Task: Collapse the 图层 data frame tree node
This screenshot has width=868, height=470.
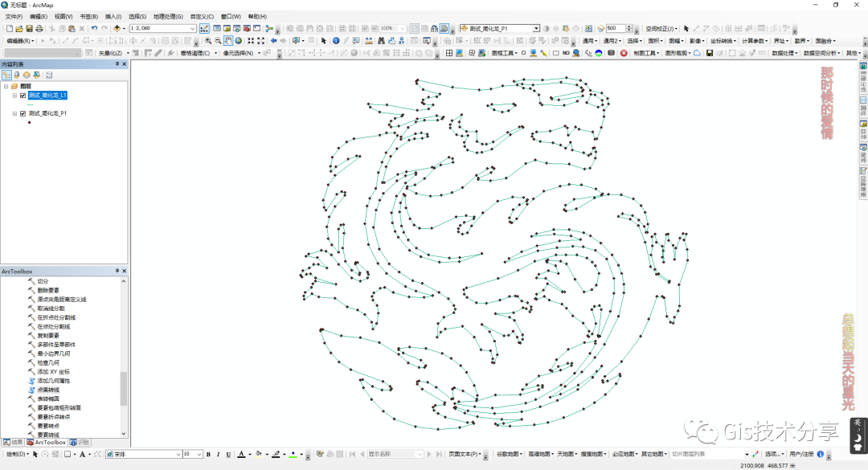Action: point(6,86)
